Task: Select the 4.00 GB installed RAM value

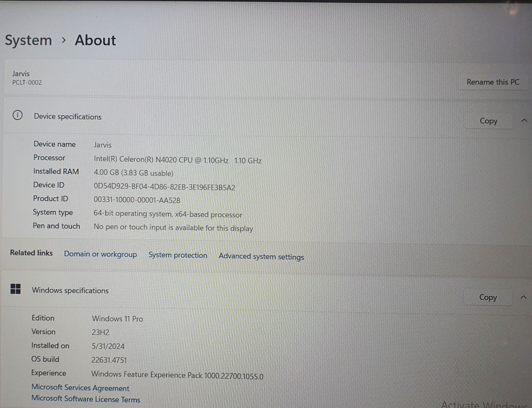Action: coord(134,173)
